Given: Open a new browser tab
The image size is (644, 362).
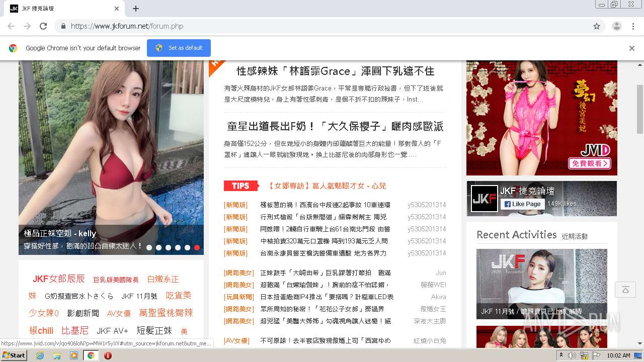Looking at the screenshot, I should (x=136, y=9).
